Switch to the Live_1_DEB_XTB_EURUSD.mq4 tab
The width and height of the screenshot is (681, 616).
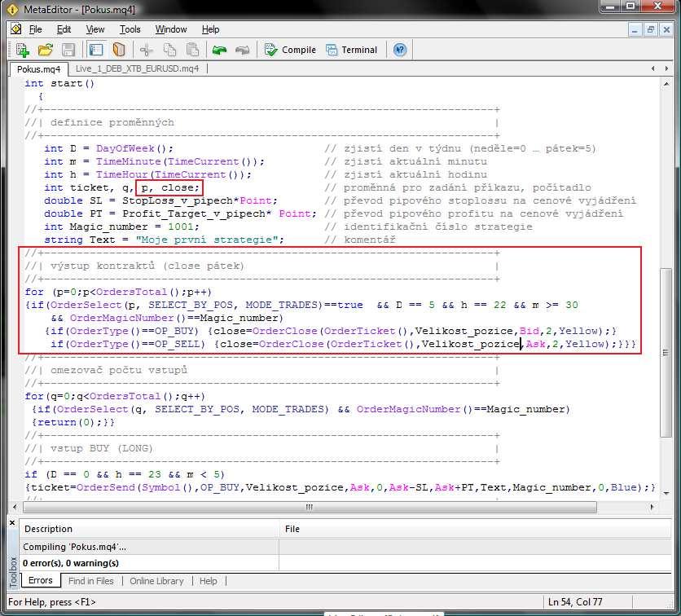(x=137, y=68)
